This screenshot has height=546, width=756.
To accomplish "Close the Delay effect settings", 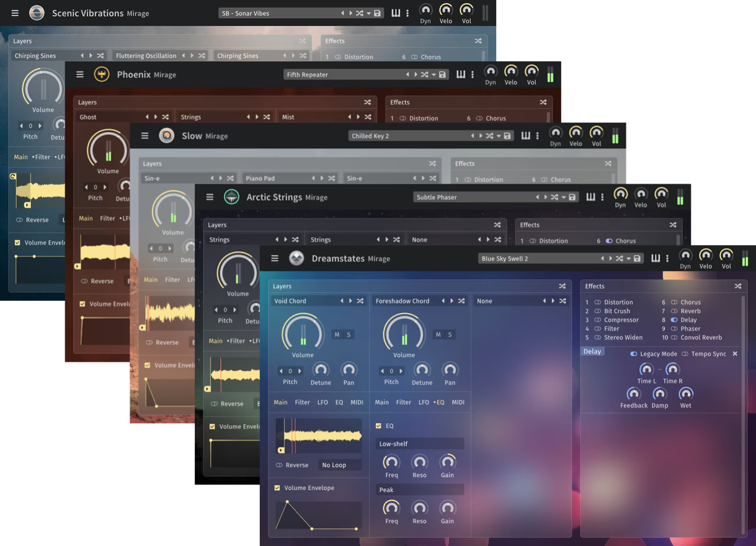I will [x=735, y=354].
